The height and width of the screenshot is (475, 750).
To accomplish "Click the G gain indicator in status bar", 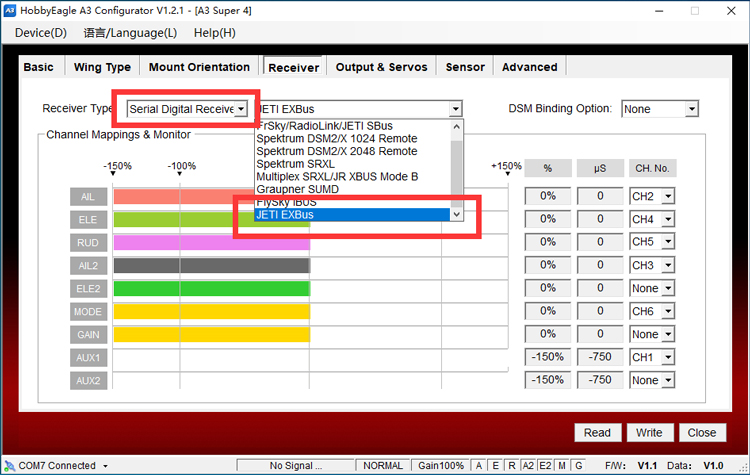I will (577, 465).
